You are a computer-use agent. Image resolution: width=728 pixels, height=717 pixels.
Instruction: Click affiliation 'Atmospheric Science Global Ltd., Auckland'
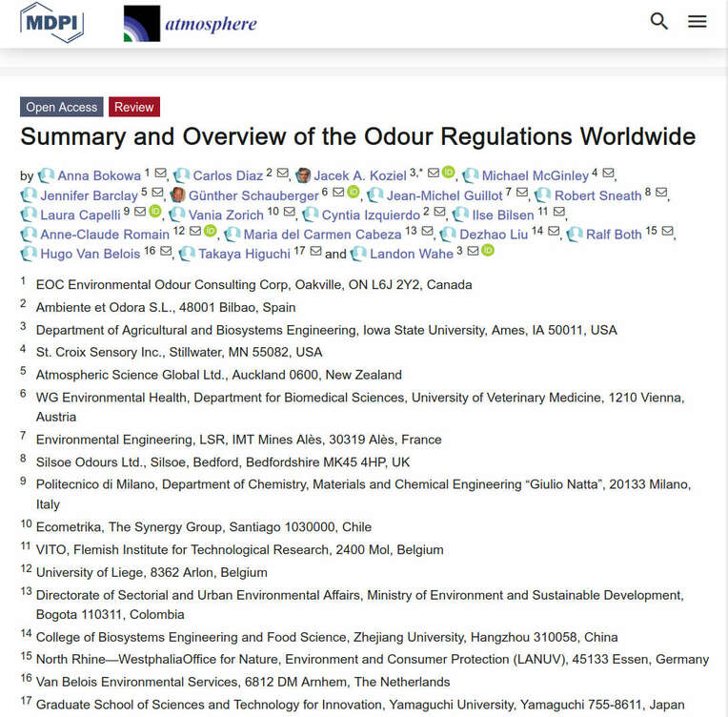point(163,375)
